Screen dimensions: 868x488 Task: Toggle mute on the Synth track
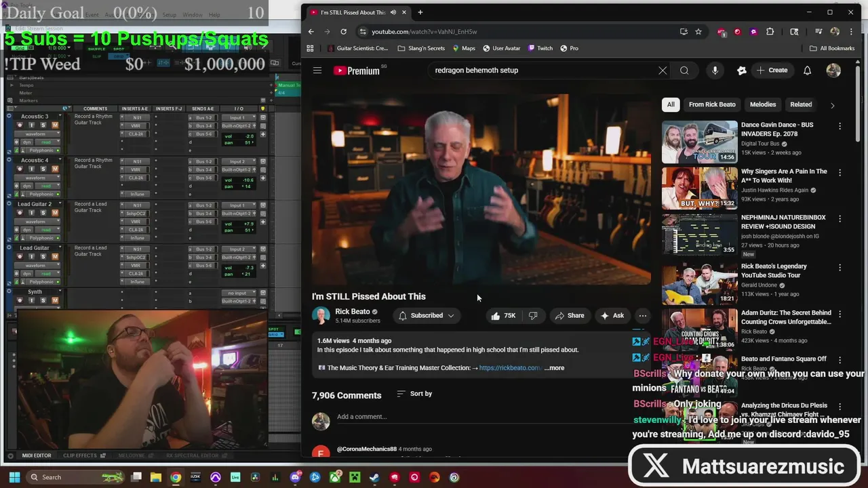[55, 300]
